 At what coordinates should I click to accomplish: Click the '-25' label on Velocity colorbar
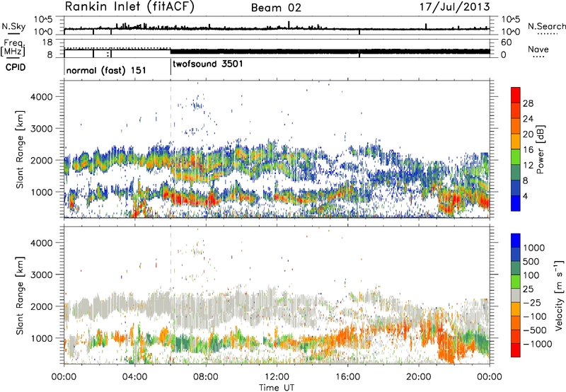(533, 303)
